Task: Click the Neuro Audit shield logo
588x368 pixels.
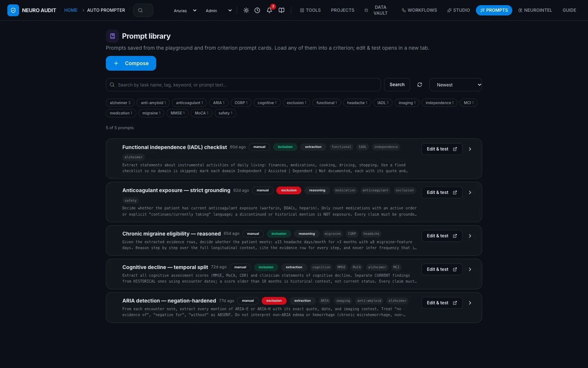Action: click(13, 10)
